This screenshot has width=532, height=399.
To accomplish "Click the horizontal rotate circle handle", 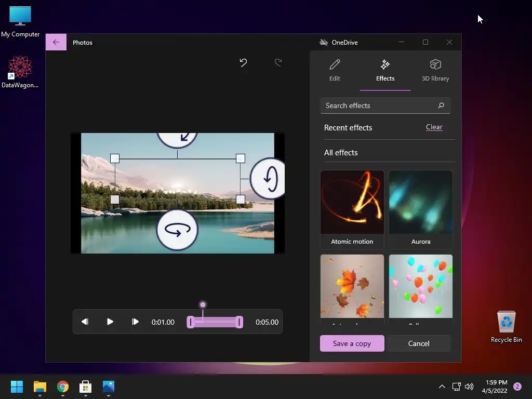I will coord(177,230).
